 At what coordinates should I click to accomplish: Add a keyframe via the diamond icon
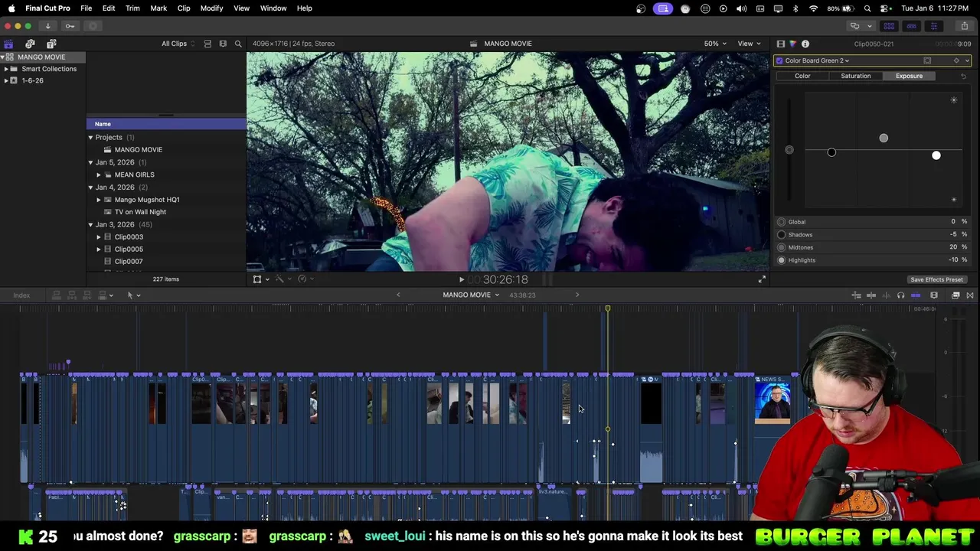pos(956,60)
